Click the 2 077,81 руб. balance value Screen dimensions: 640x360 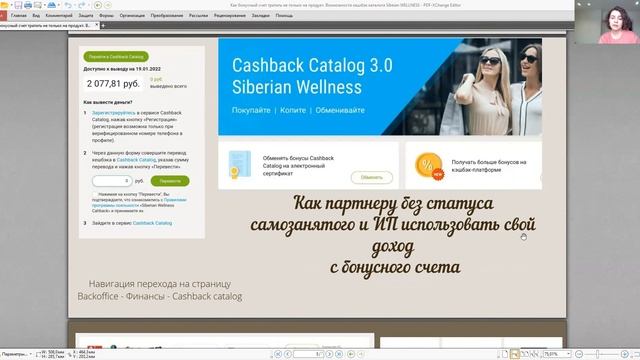113,84
